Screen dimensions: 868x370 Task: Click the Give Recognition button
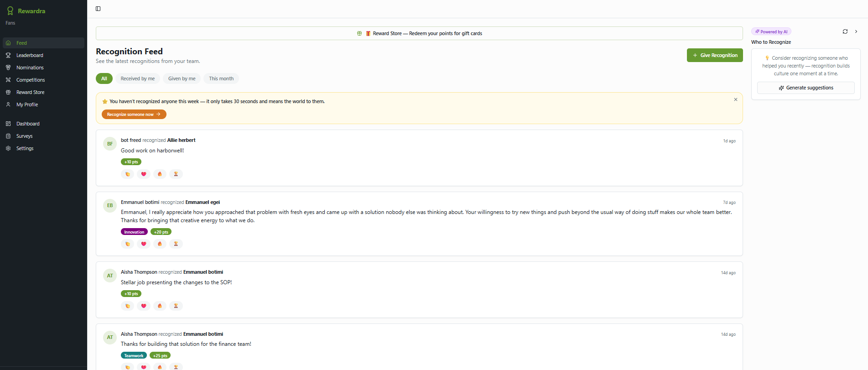coord(715,55)
